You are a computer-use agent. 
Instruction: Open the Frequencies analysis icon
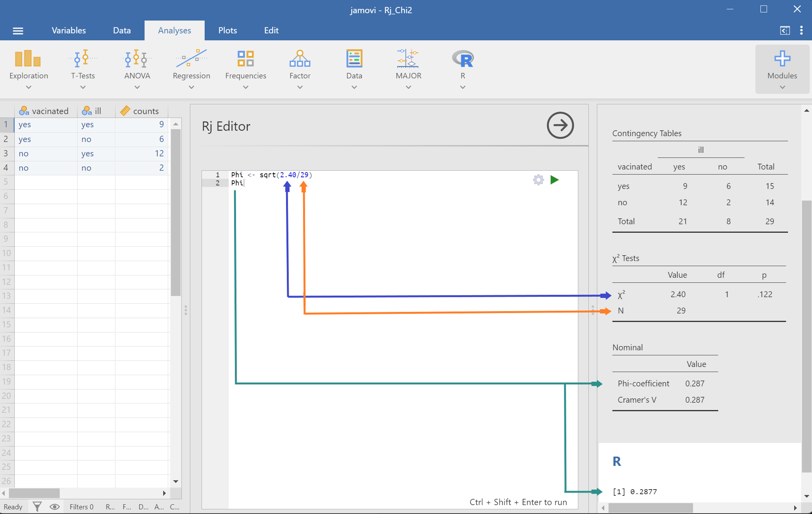pos(245,59)
